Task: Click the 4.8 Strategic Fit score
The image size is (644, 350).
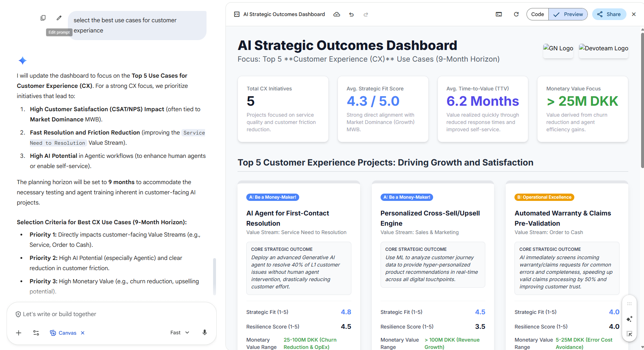Action: 346,312
